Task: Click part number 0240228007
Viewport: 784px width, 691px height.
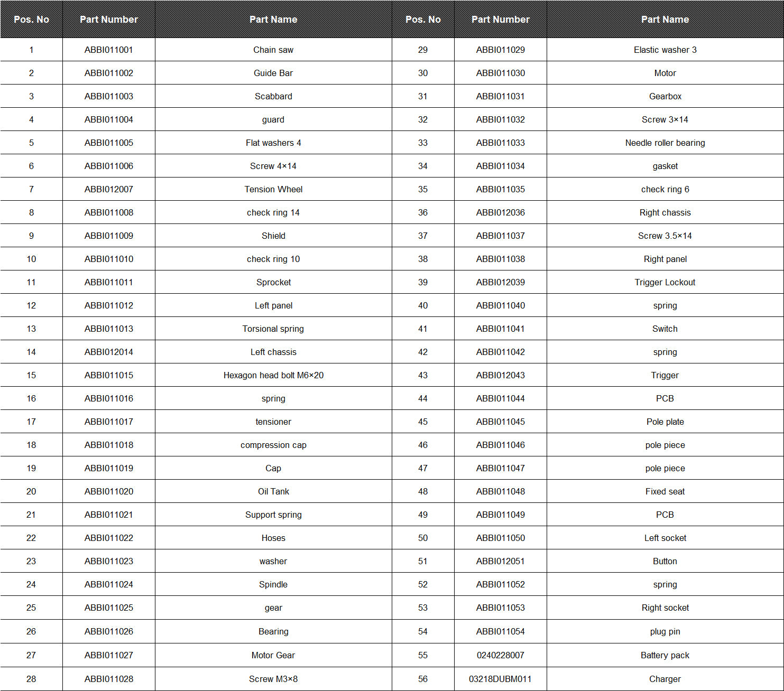Action: pyautogui.click(x=501, y=655)
